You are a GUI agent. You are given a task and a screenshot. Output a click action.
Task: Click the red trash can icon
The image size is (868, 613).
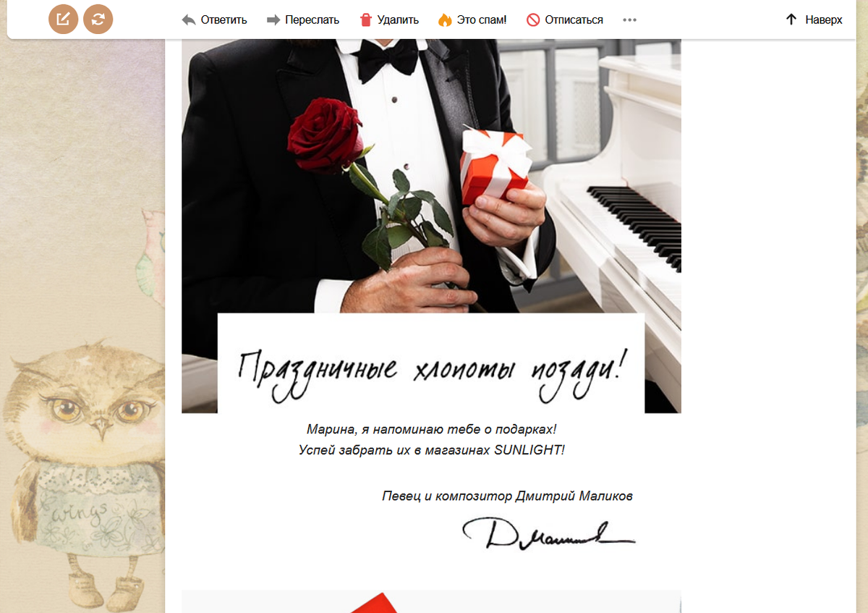(366, 20)
